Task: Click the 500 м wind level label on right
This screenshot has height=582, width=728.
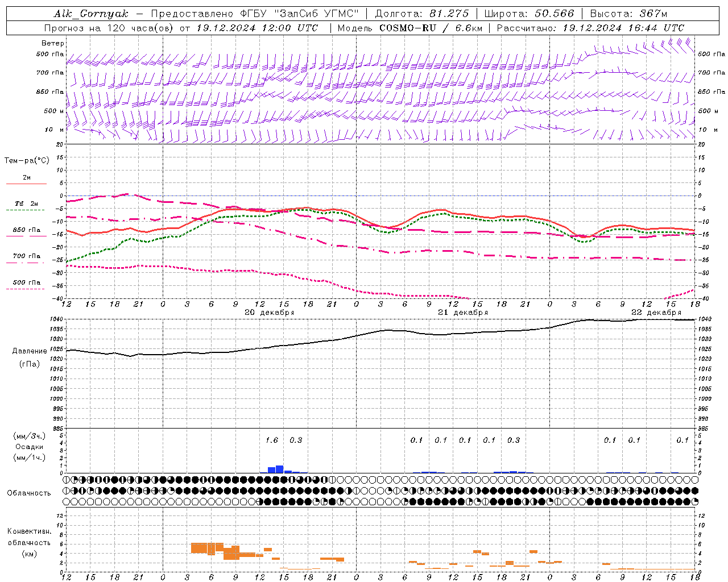Action: click(x=708, y=111)
